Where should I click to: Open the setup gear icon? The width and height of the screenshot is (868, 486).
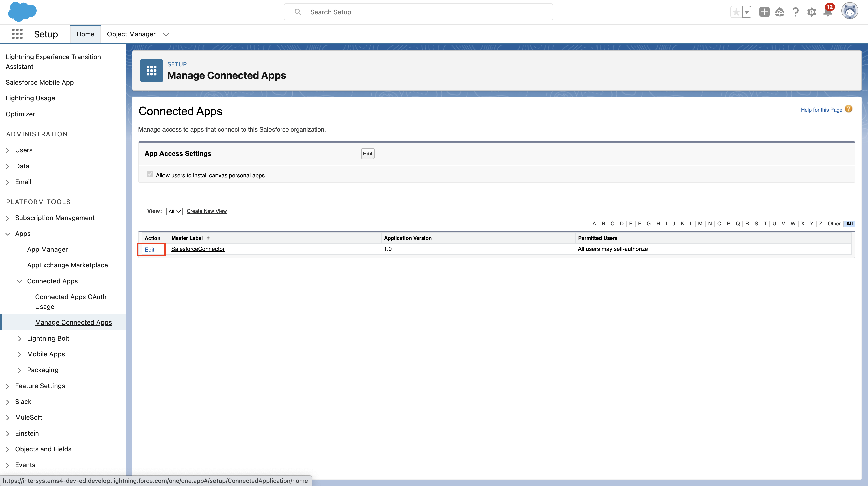point(811,12)
